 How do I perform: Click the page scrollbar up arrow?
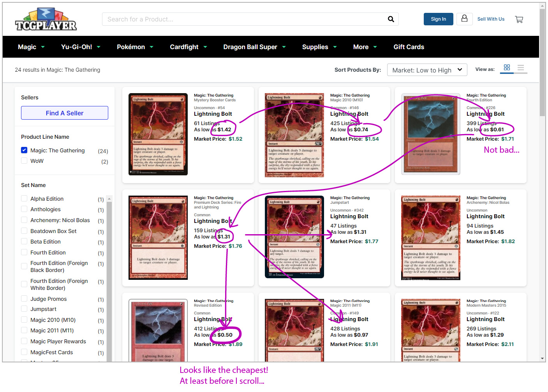pyautogui.click(x=542, y=6)
